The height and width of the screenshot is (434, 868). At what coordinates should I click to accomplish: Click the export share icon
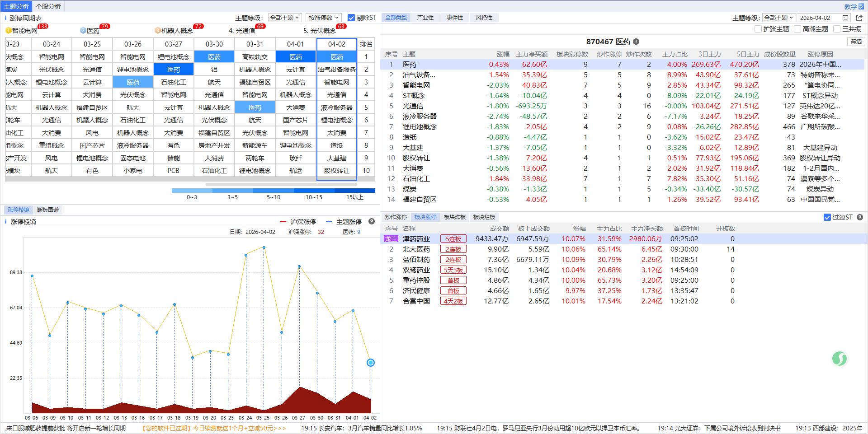[x=859, y=18]
